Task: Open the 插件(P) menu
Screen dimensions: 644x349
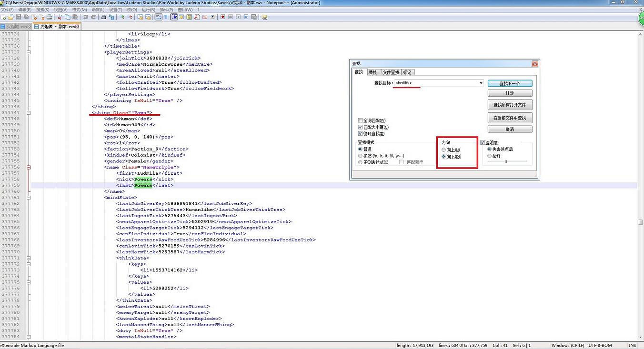Action: click(x=166, y=10)
